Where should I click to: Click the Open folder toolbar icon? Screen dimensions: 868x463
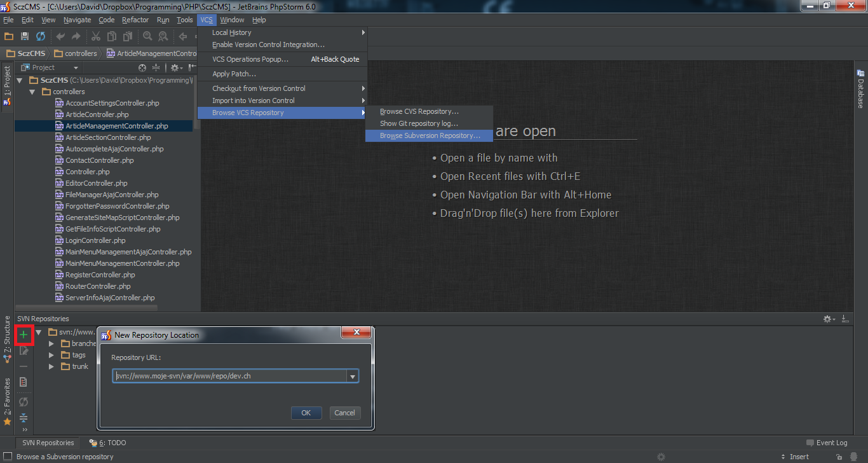10,36
